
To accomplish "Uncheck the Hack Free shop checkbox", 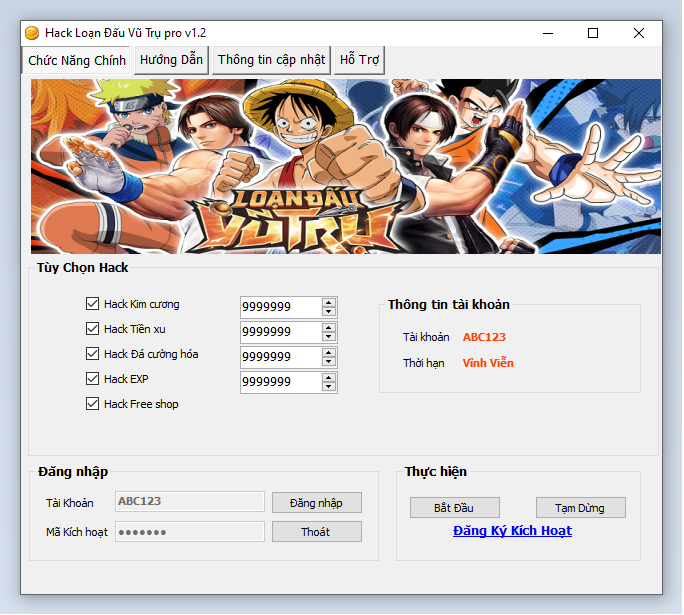I will (x=93, y=404).
